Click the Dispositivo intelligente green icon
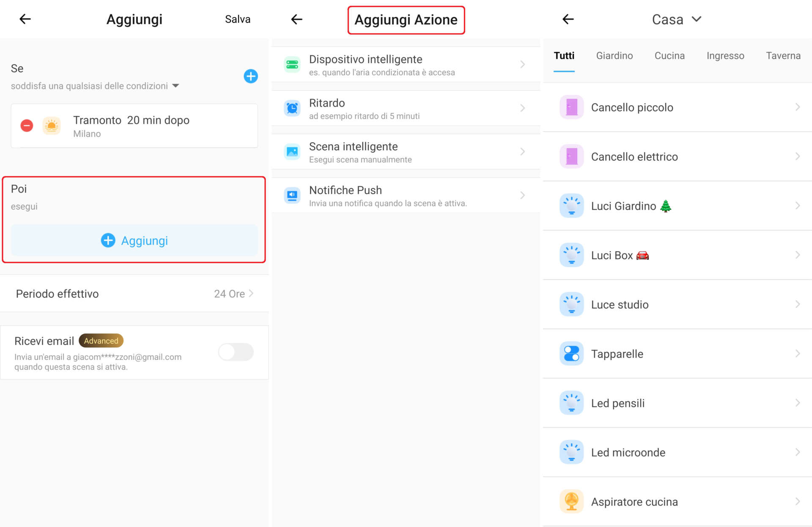 (292, 64)
